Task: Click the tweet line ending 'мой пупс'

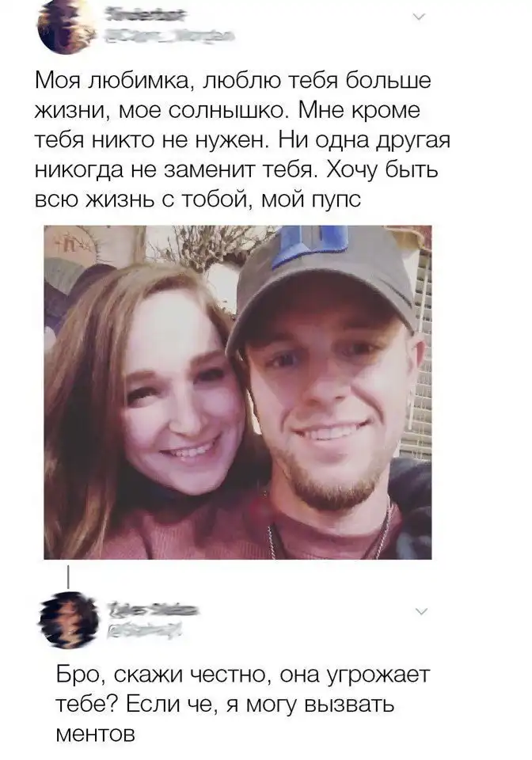Action: pyautogui.click(x=198, y=199)
